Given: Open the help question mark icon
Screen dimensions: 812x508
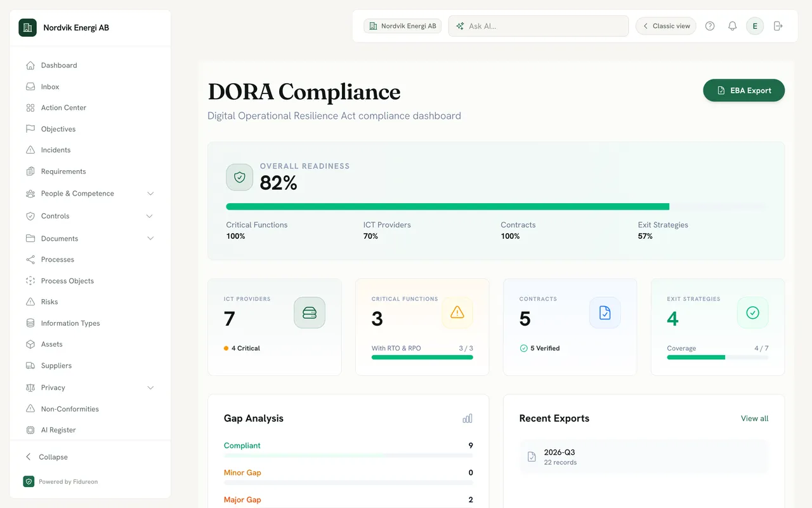Looking at the screenshot, I should (x=710, y=26).
